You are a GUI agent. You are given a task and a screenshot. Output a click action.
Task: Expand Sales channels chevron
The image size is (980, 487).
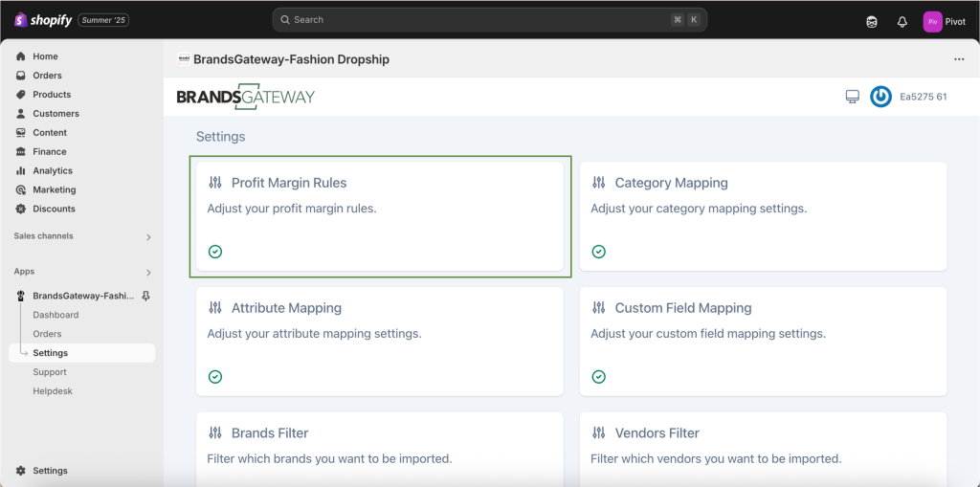[148, 237]
